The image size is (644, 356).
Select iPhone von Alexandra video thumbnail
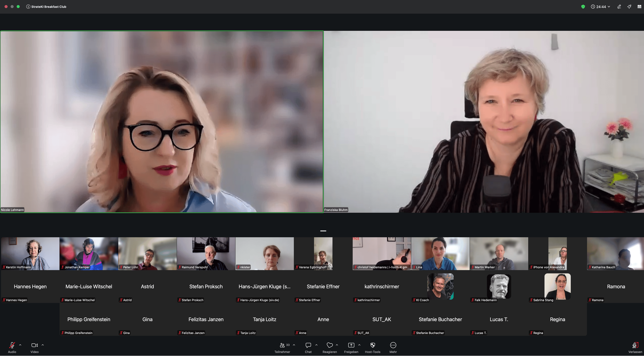click(x=558, y=254)
